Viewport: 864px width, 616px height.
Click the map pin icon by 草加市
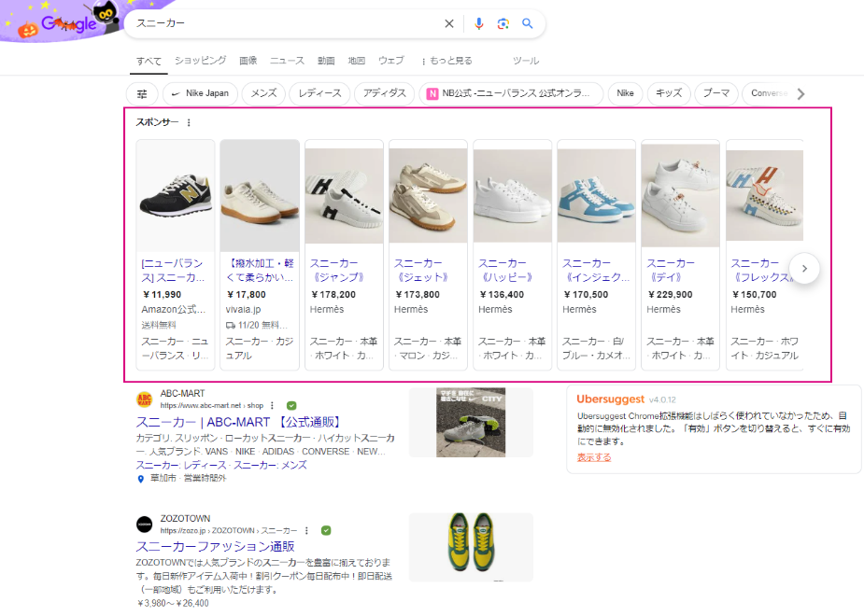coord(140,479)
